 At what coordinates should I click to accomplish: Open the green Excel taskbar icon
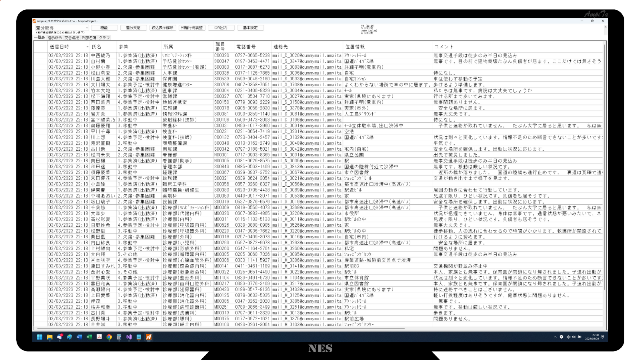[x=89, y=337]
